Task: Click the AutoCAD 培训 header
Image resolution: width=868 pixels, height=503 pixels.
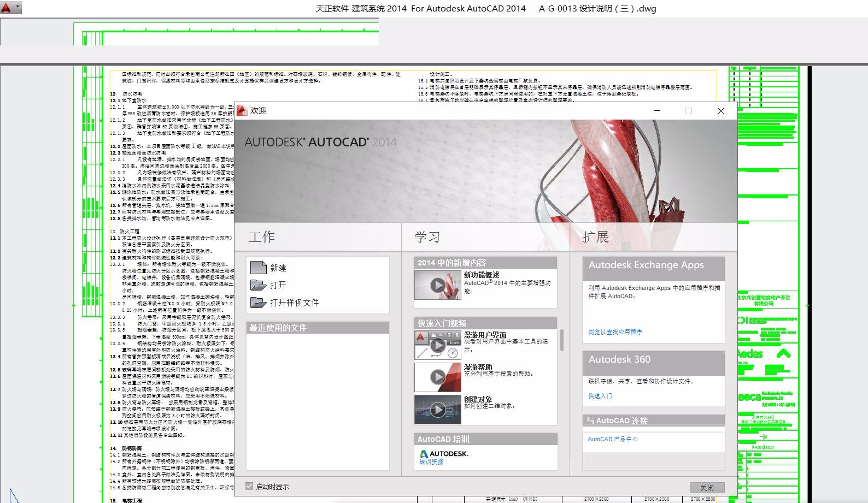Action: pyautogui.click(x=485, y=439)
